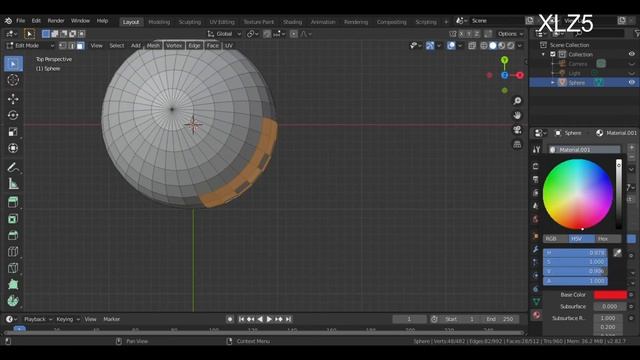Open the Render menu
640x360 pixels.
click(x=56, y=21)
